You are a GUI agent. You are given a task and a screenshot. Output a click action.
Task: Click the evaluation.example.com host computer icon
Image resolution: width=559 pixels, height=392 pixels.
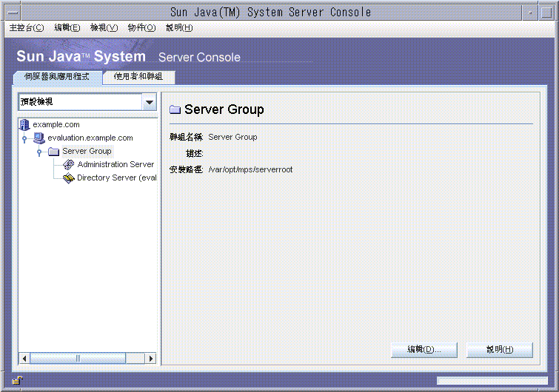(39, 138)
